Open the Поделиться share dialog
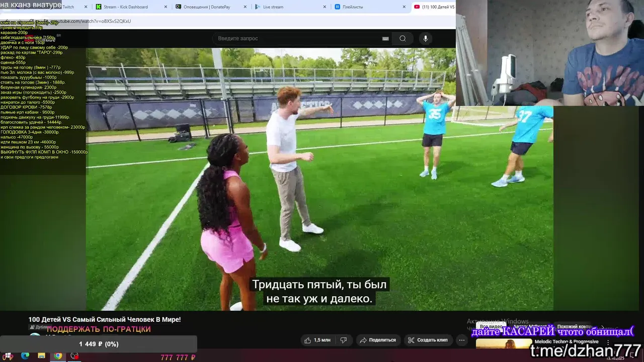 click(378, 340)
